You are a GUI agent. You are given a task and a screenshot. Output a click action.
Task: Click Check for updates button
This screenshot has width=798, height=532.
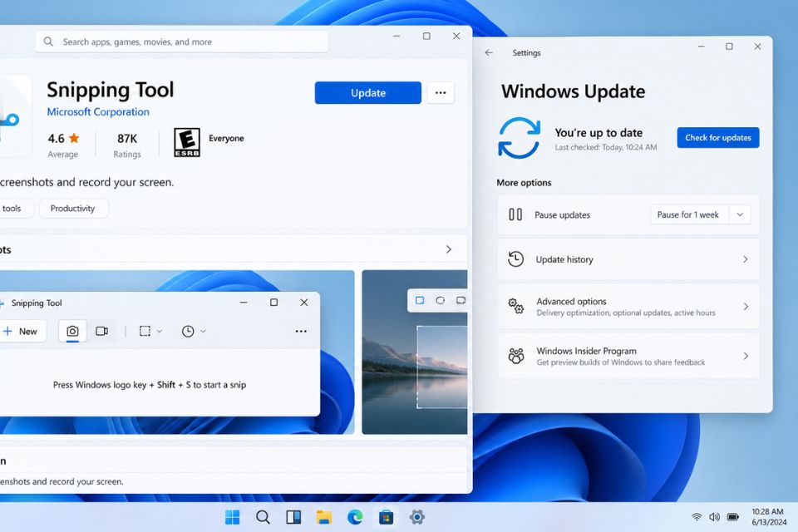pos(718,137)
